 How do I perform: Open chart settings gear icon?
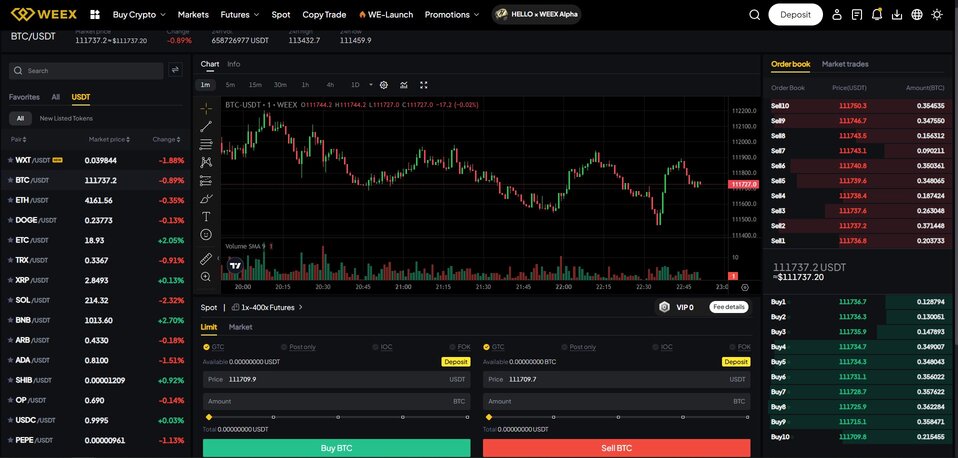(384, 85)
